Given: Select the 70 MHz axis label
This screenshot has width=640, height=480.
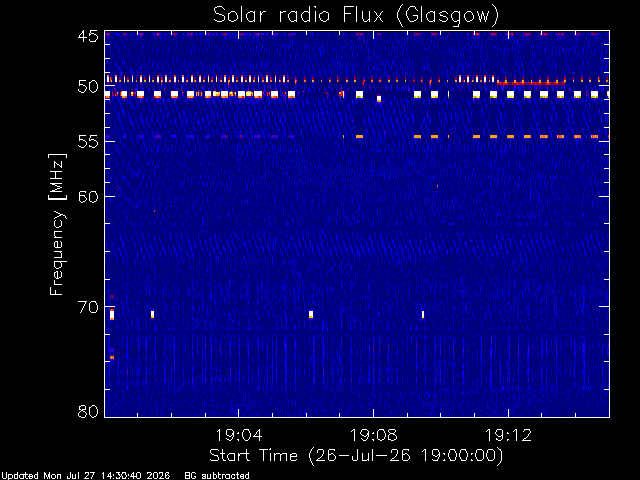Looking at the screenshot, I should pyautogui.click(x=88, y=307).
